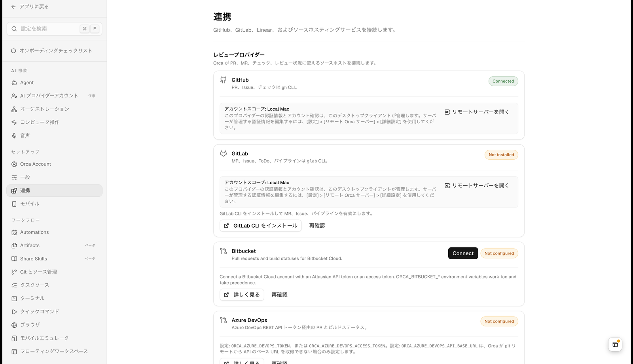Click the Azure DevOps card title

pos(249,320)
